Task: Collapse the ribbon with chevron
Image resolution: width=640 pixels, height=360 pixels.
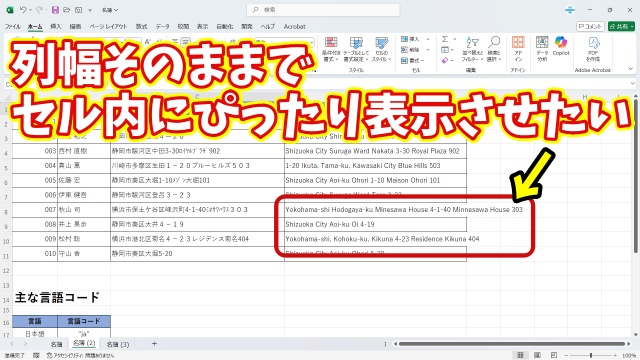Action: tap(631, 69)
